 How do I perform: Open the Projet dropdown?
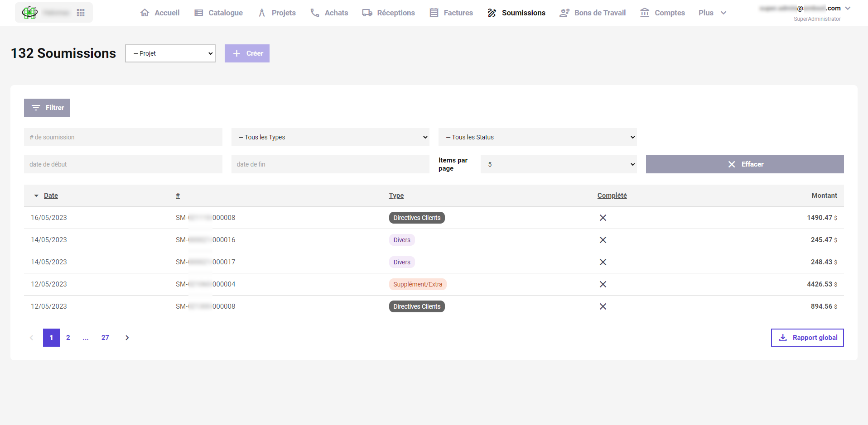pos(170,53)
